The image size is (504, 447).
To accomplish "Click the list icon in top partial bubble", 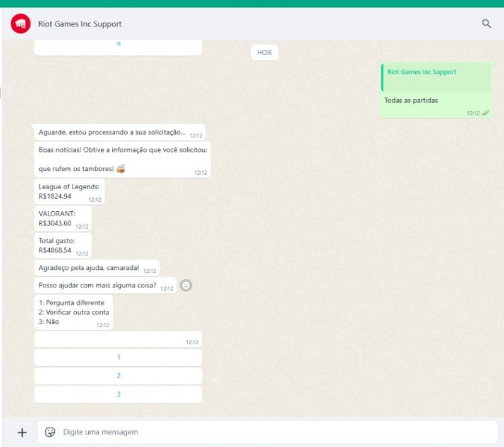I will 118,44.
